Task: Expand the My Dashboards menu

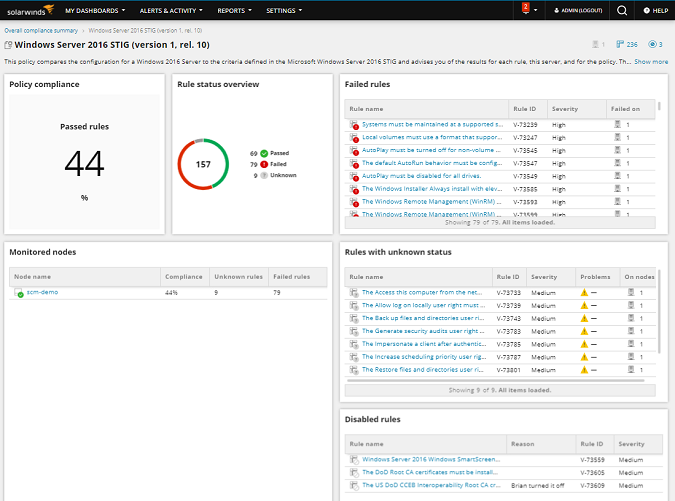Action: [x=95, y=11]
